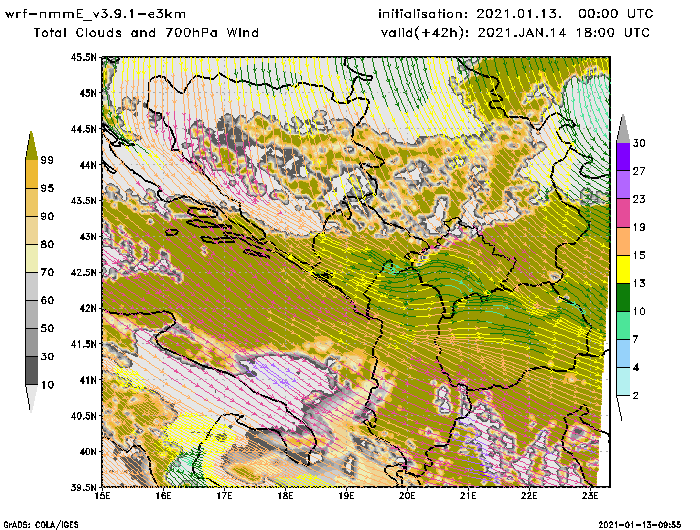Viewport: 700px width, 530px height.
Task: Click the wind legend value 19
Action: (639, 227)
